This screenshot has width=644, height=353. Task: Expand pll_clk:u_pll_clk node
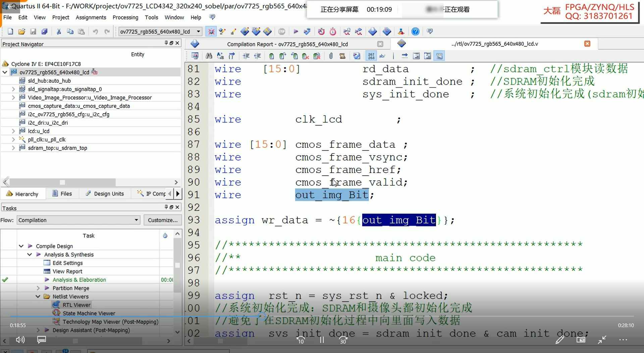[x=13, y=139]
